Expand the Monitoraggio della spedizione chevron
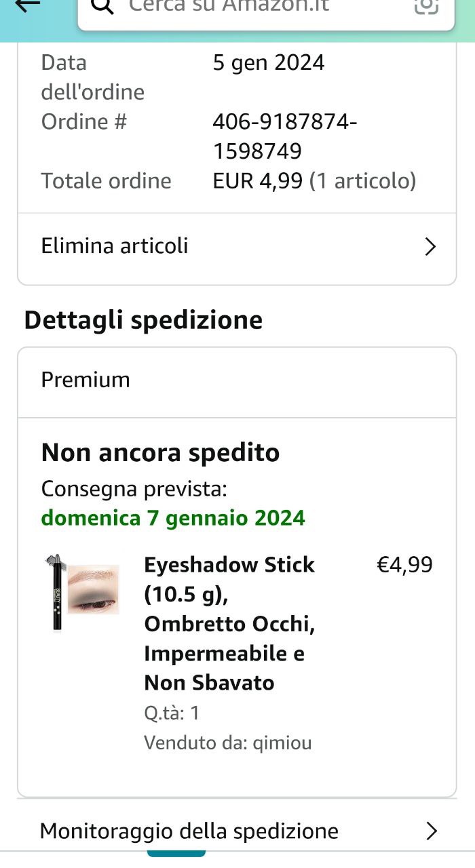This screenshot has height=868, width=475. coord(431,831)
